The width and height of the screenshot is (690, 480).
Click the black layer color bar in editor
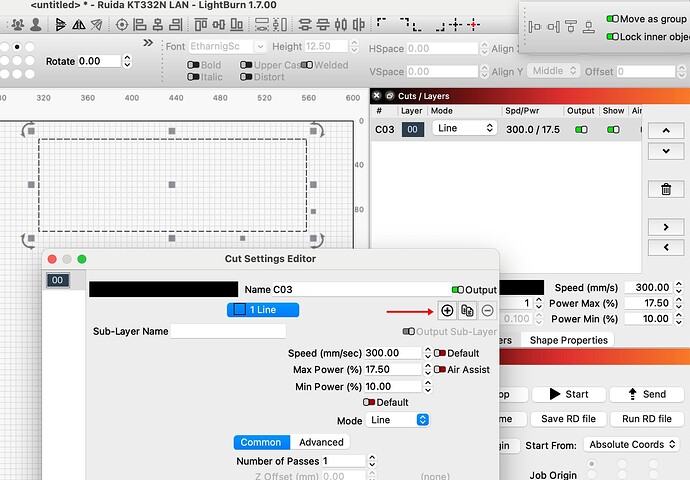coord(163,289)
